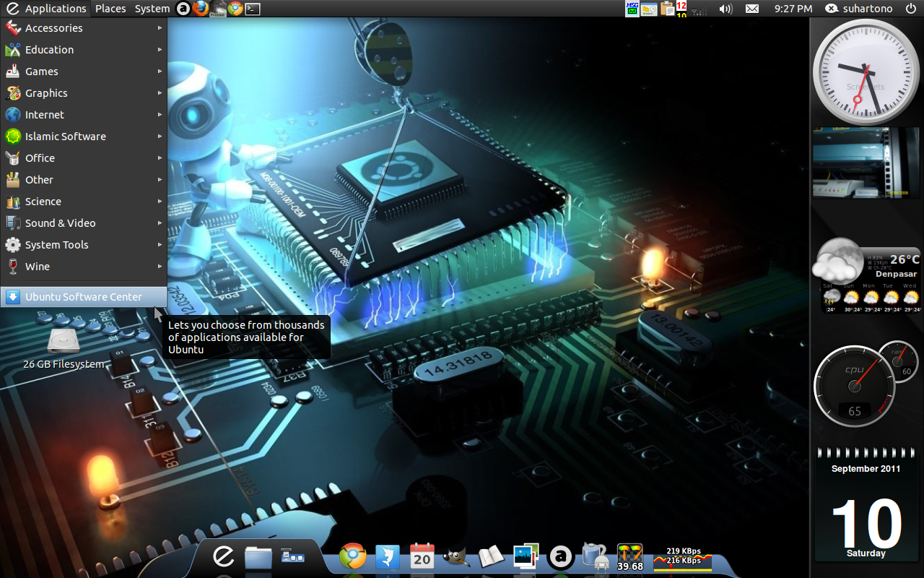Viewport: 924px width, 578px height.
Task: Open the power plug battery icon in dock
Action: 595,556
